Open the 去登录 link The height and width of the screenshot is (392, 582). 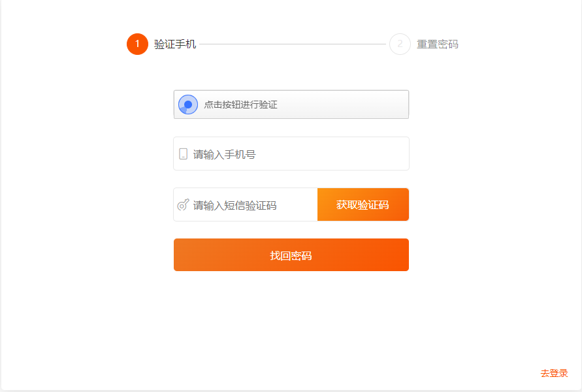[554, 373]
